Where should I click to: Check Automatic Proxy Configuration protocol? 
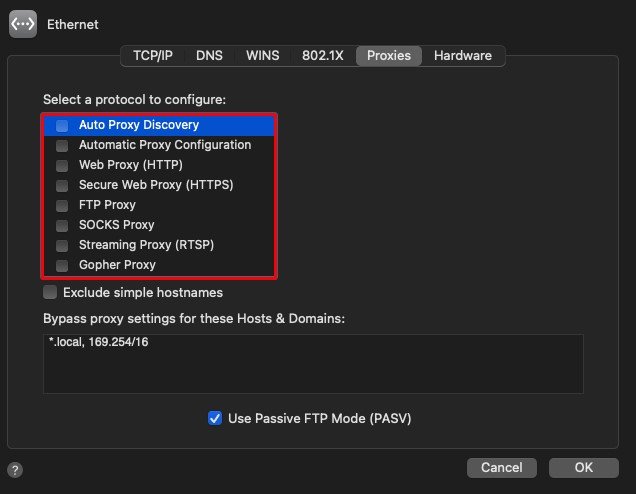[62, 145]
